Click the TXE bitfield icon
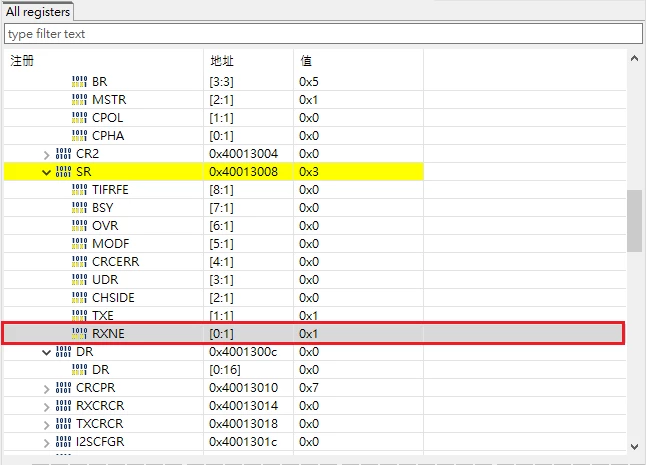Screen dimensions: 646x465 (79, 315)
